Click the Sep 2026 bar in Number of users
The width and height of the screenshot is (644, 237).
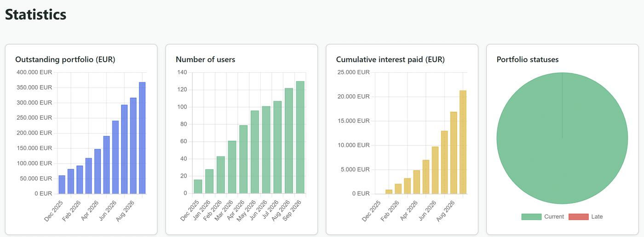coord(300,138)
